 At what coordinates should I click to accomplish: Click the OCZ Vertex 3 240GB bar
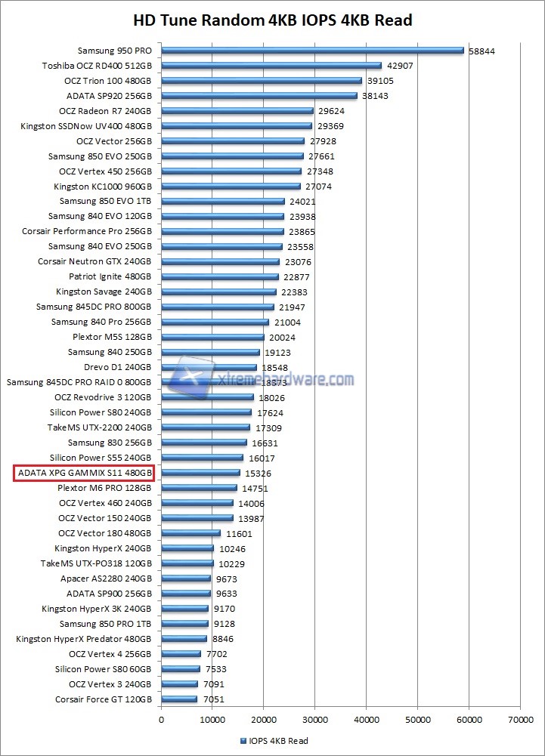point(179,684)
